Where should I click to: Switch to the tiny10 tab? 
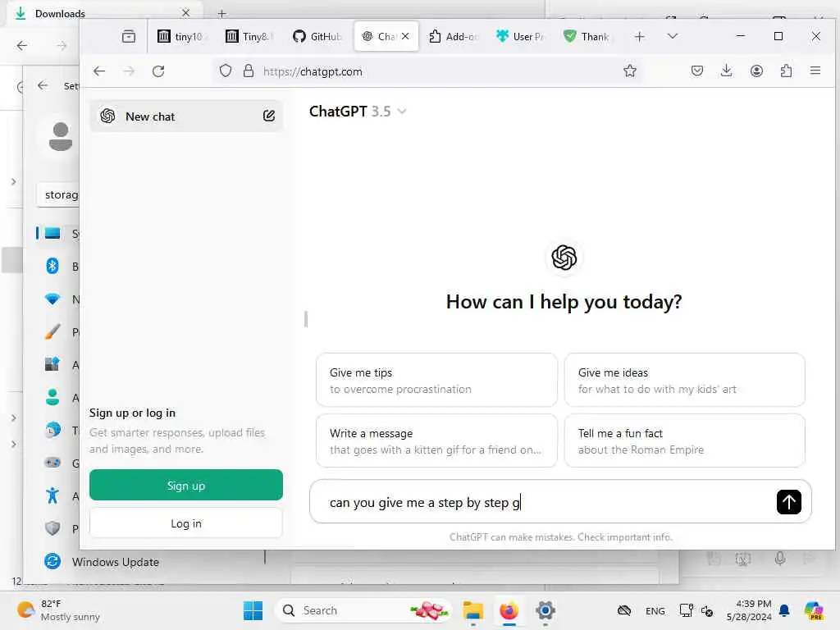coord(180,36)
